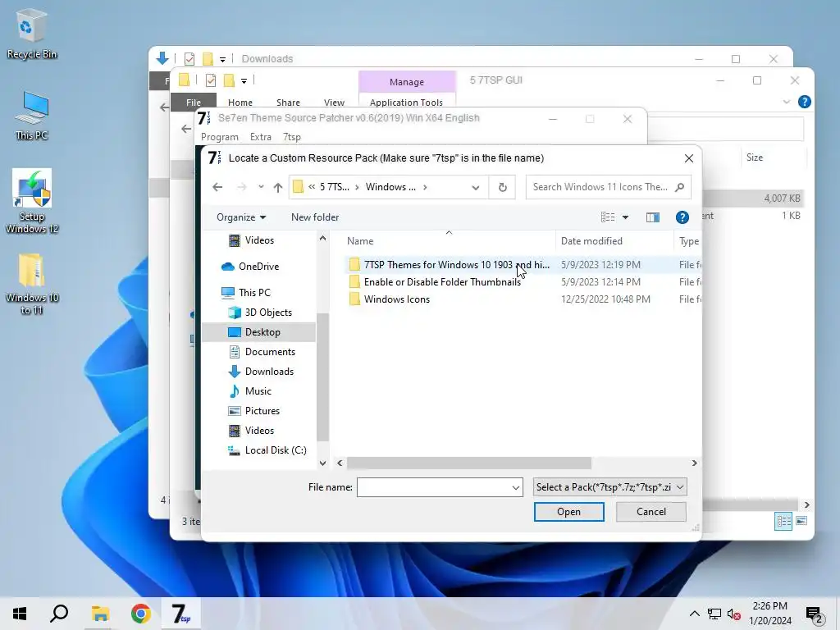The image size is (840, 630).
Task: Toggle the preview pane in the dialog
Action: [x=652, y=217]
